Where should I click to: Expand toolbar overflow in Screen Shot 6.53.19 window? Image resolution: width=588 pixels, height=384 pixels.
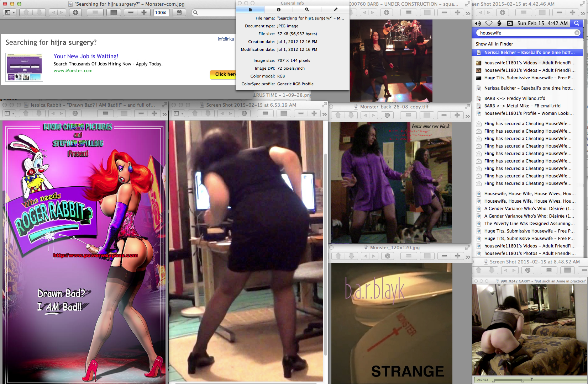pyautogui.click(x=324, y=114)
